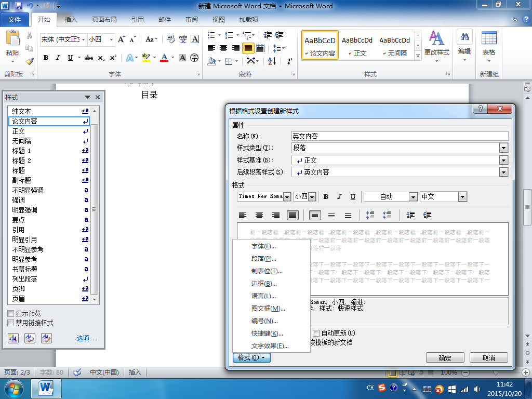The height and width of the screenshot is (399, 532).
Task: Toggle Bold in the style dialog
Action: (x=326, y=197)
